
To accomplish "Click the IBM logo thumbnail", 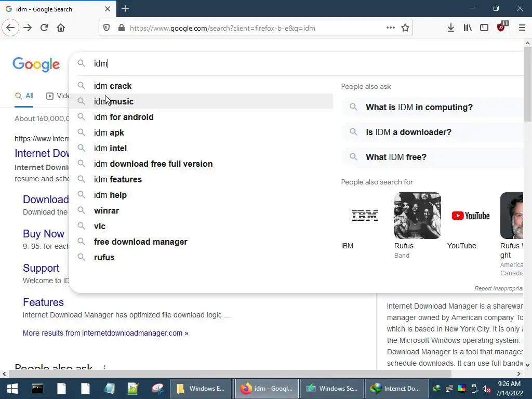I will tap(364, 216).
